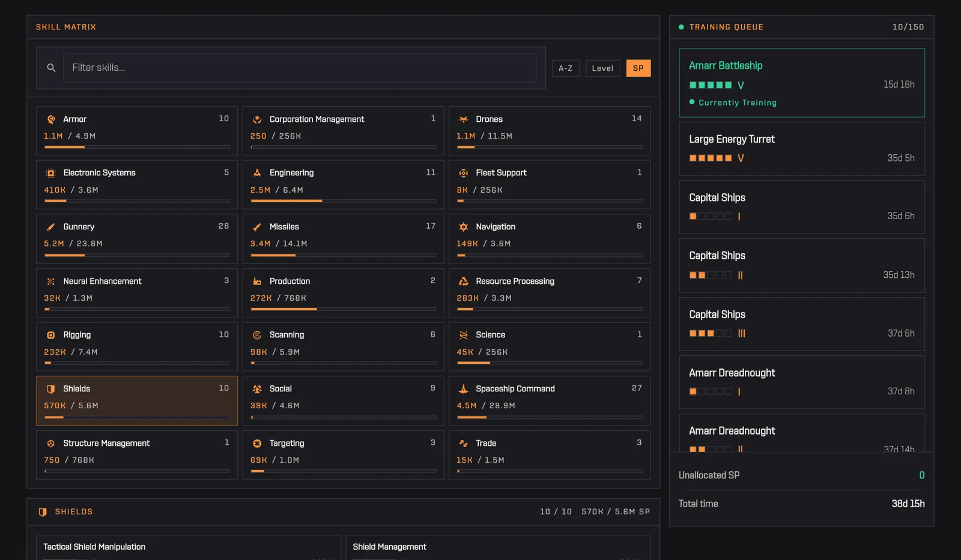Select the Gunnery turret icon
The height and width of the screenshot is (560, 961).
point(51,227)
